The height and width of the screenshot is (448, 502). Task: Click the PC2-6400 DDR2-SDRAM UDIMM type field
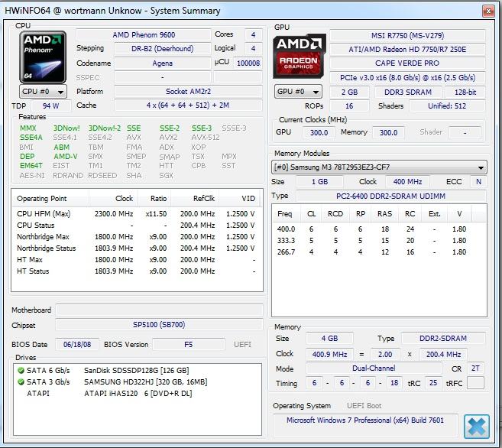click(x=391, y=196)
